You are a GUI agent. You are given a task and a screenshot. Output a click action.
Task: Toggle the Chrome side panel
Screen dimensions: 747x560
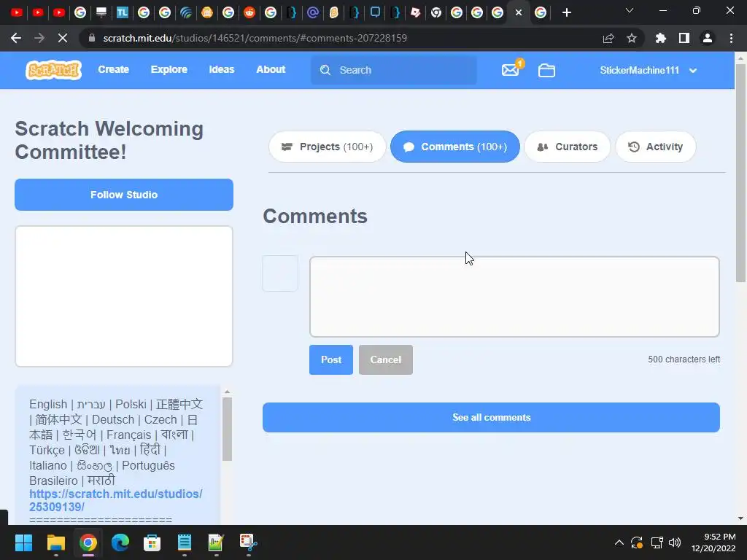point(684,38)
